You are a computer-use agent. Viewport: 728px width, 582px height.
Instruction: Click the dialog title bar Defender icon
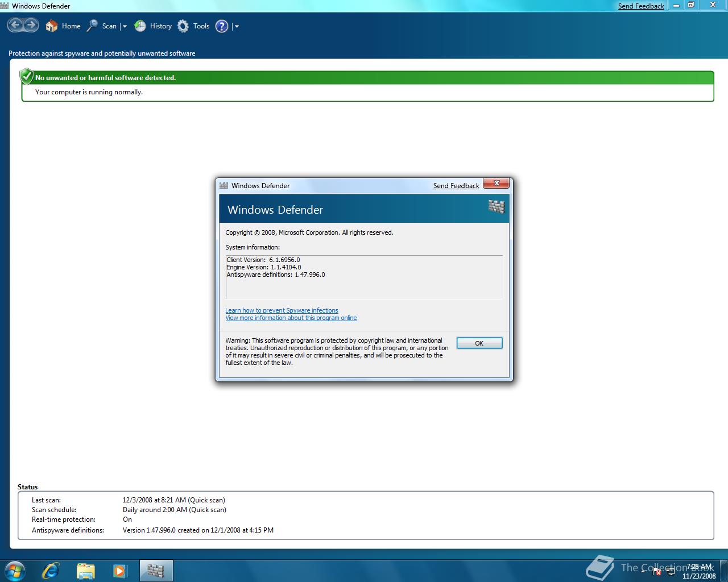click(224, 185)
